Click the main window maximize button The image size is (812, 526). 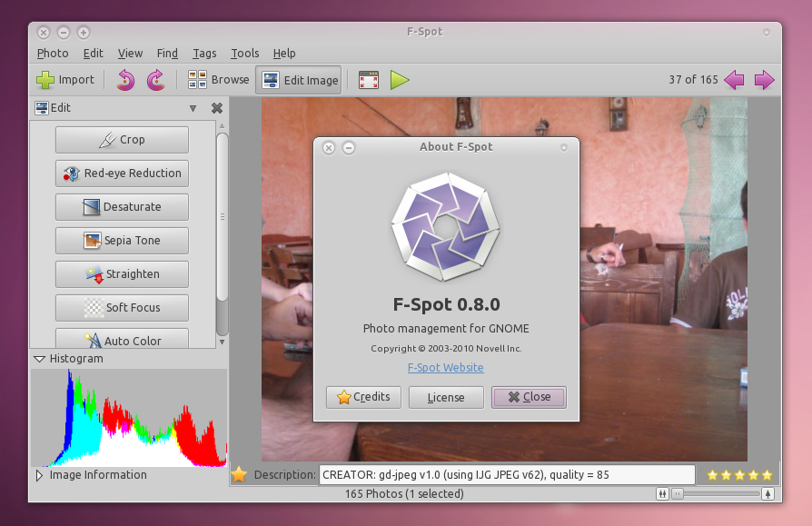click(84, 33)
